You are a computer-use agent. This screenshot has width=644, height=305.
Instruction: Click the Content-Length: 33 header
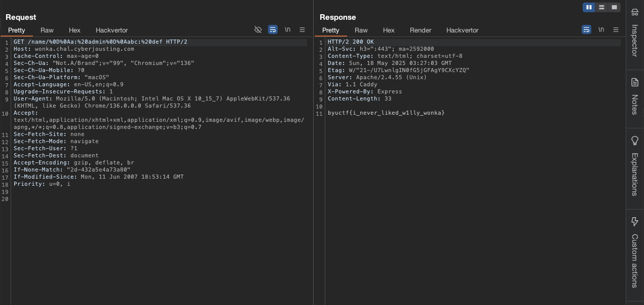coord(360,99)
